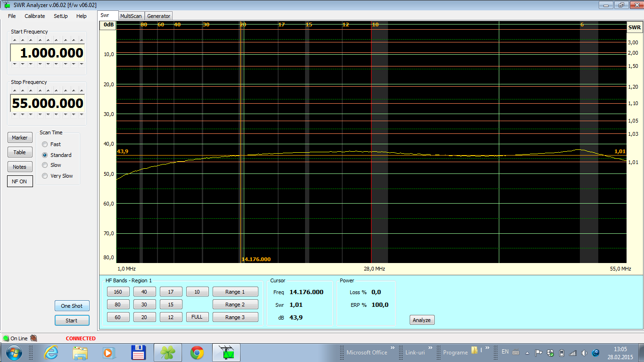This screenshot has height=362, width=644.
Task: Open the network signal tray icon
Action: click(573, 353)
